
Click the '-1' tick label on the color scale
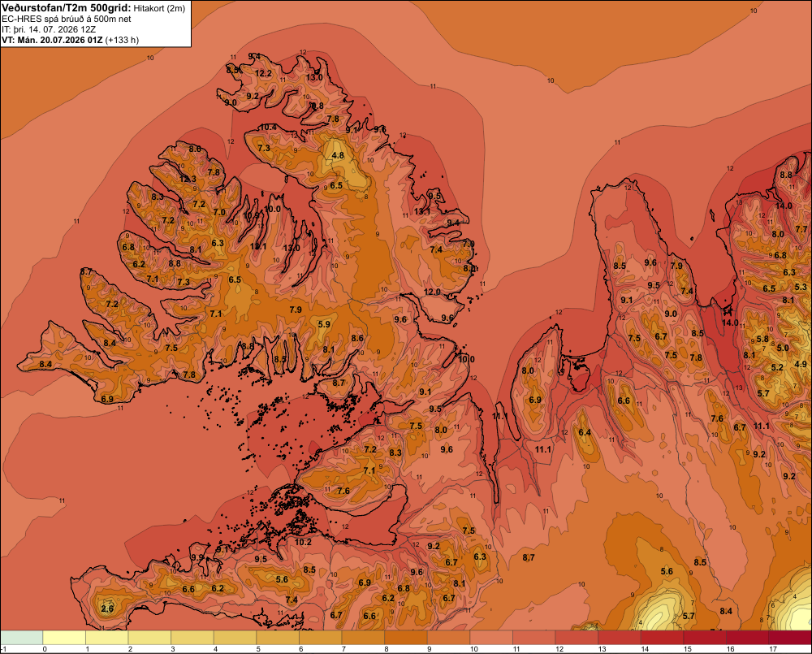coord(3,649)
